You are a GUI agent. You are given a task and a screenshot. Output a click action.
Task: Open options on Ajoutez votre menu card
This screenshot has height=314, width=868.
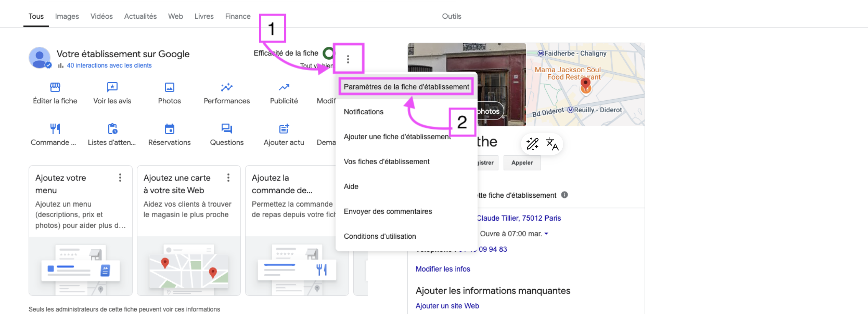120,178
